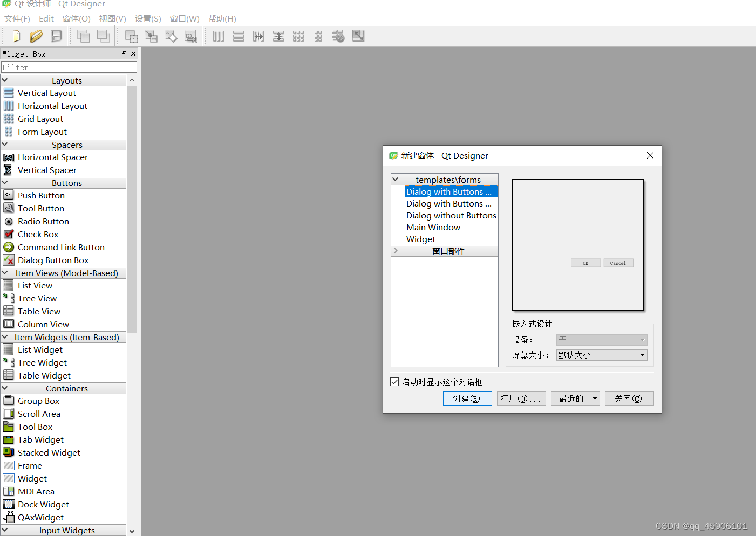Open the 屏幕大小 combo box
This screenshot has height=536, width=756.
pos(602,355)
